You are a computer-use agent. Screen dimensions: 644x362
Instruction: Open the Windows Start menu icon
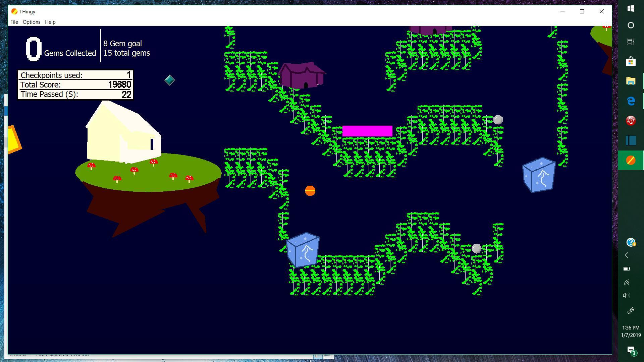click(631, 8)
